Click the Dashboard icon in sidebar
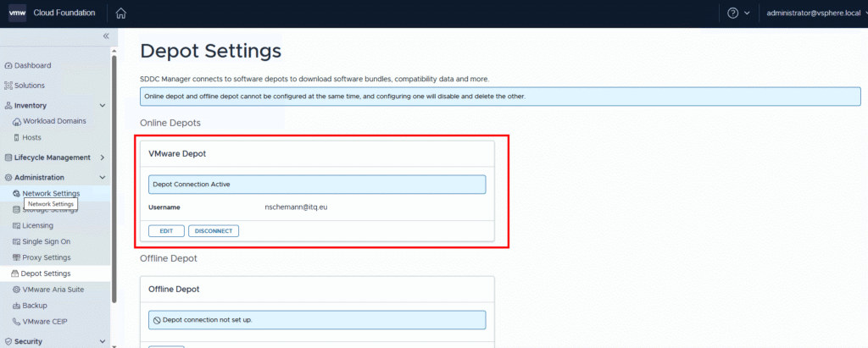The image size is (868, 348). (8, 65)
